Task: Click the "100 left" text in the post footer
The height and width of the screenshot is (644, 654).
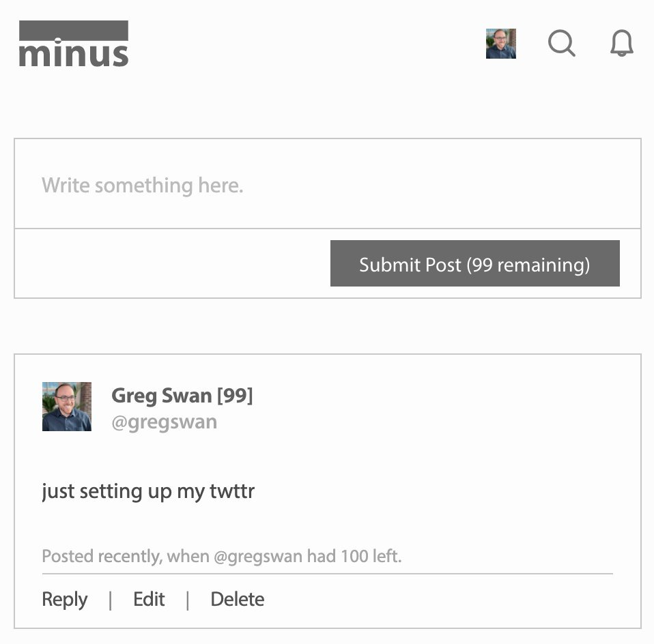Action: click(371, 556)
